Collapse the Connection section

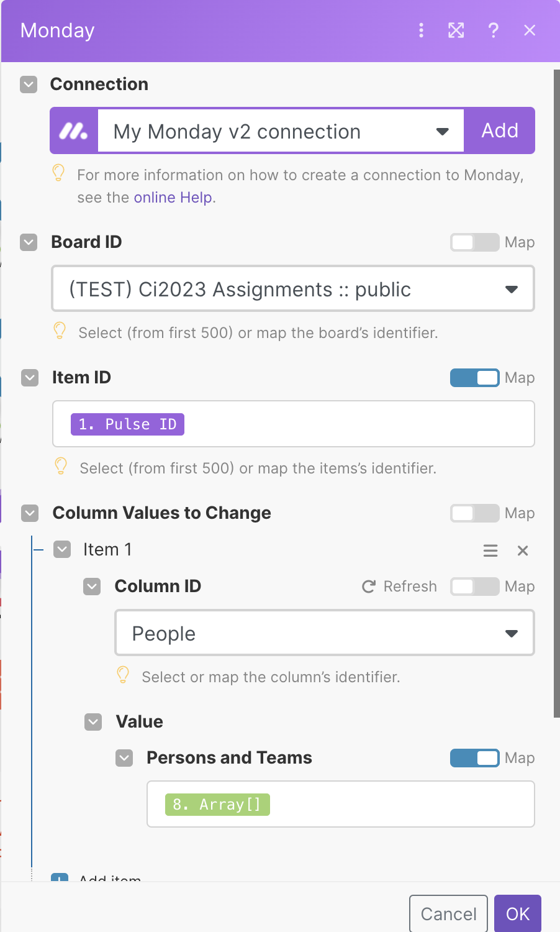(29, 85)
